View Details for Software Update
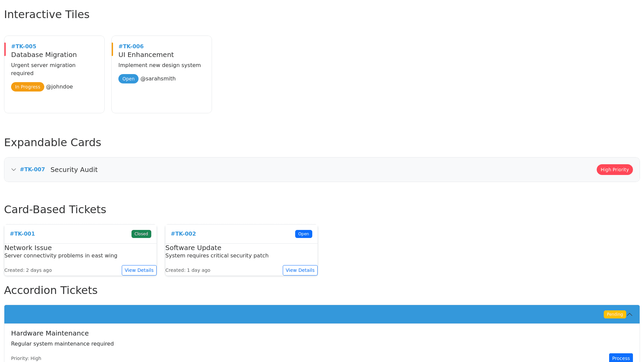The width and height of the screenshot is (644, 362). [300, 270]
